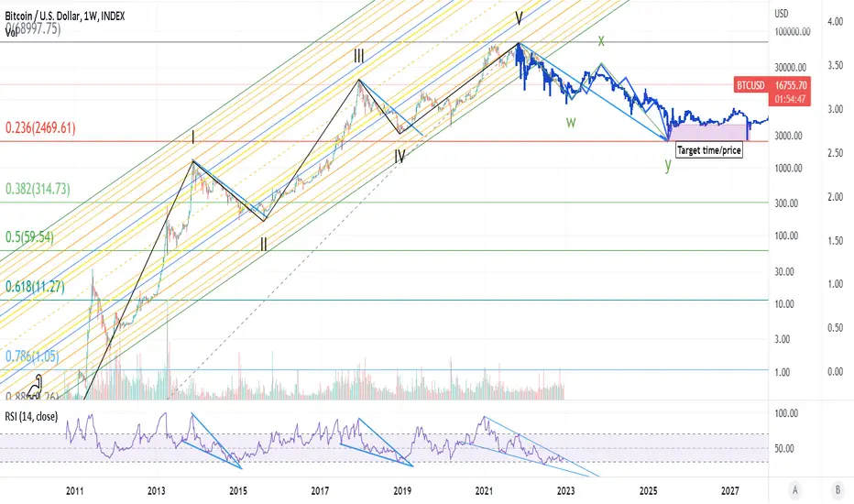Click the 2013 year on the time axis
The height and width of the screenshot is (504, 854).
pos(157,491)
